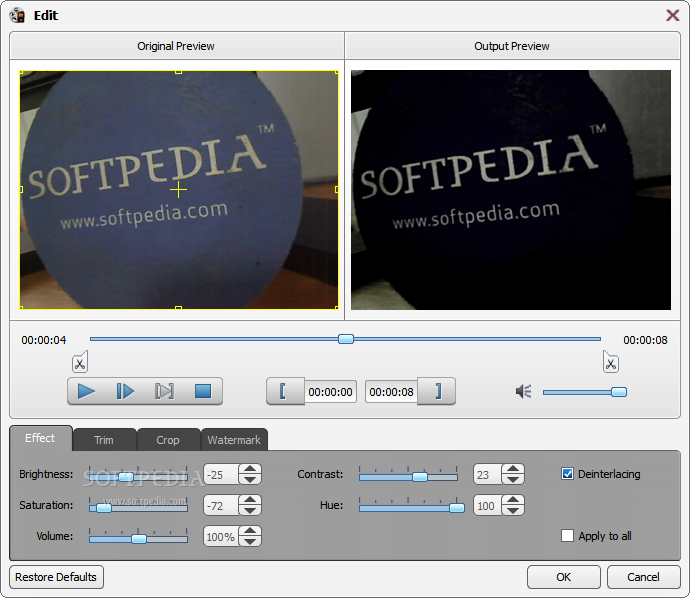This screenshot has width=690, height=598.
Task: Click the Cancel button
Action: pos(643,577)
